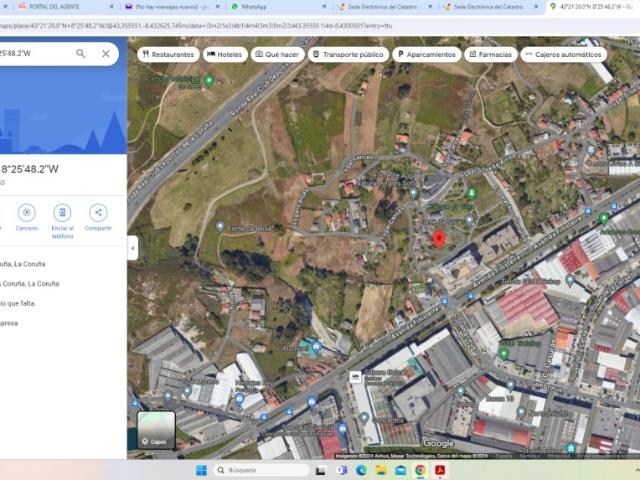Show Farmacias on the map
The height and width of the screenshot is (480, 640).
pyautogui.click(x=491, y=55)
